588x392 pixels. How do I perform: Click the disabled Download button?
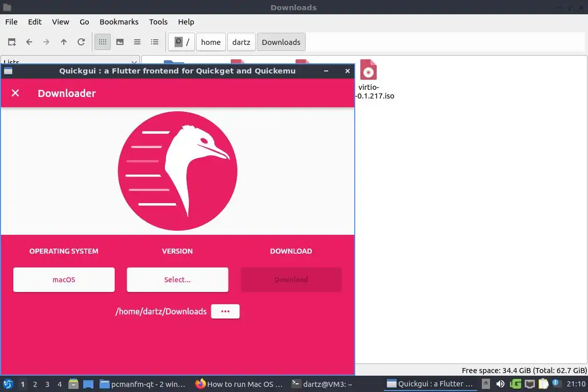click(291, 280)
